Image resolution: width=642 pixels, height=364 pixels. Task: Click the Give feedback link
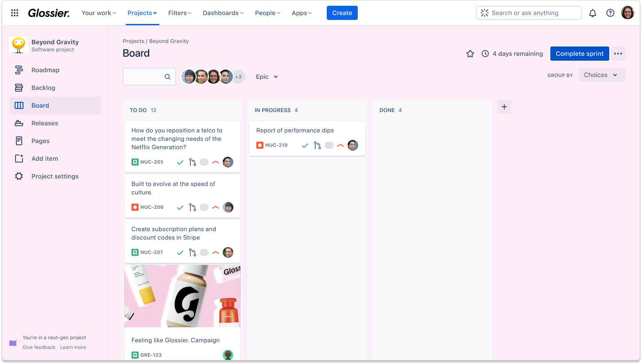[39, 347]
